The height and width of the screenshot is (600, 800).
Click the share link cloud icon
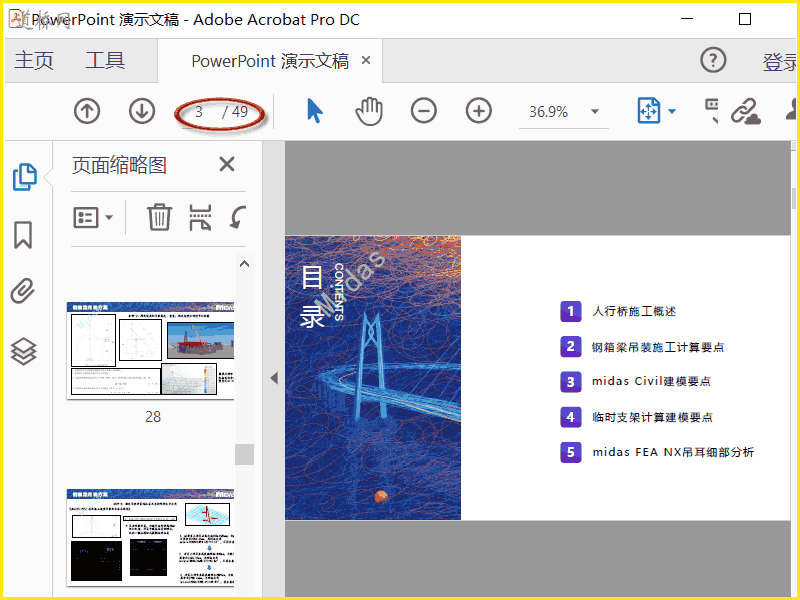pos(745,111)
